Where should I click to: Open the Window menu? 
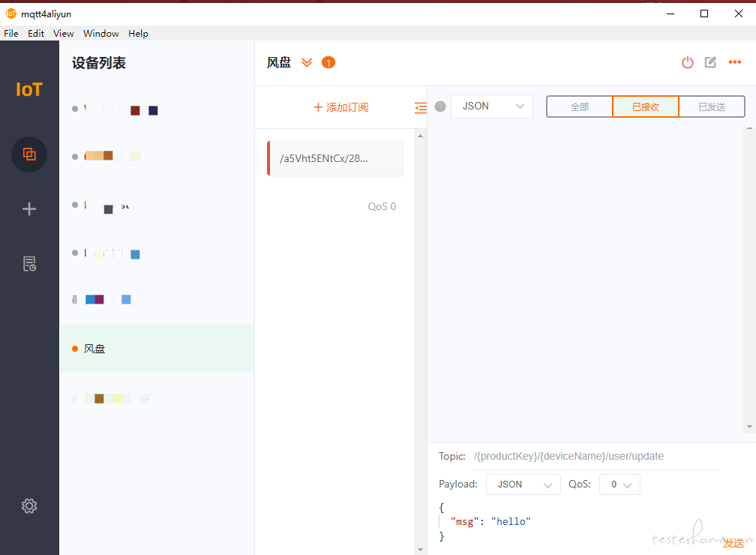[100, 33]
